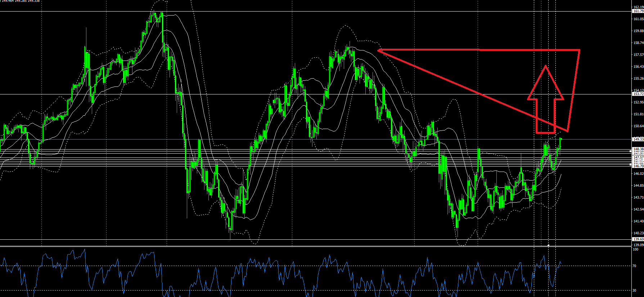Screen dimensions: 644x297
Task: Click the 153.72 horizontal line price label
Action: coord(638,94)
